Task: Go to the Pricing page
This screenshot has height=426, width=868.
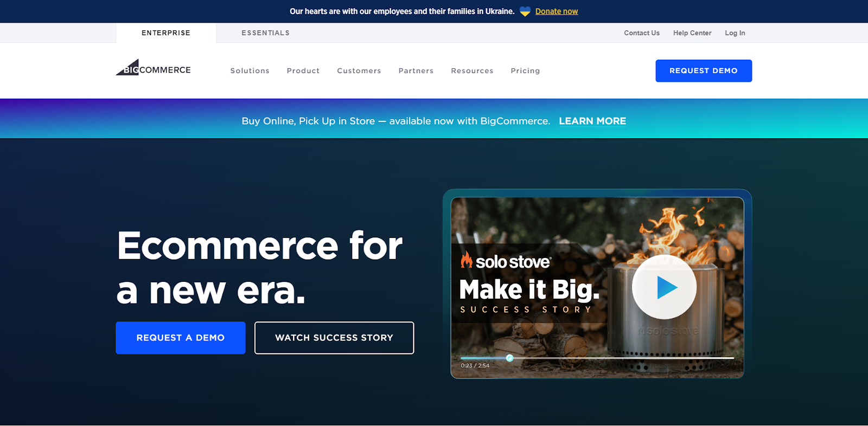Action: click(x=525, y=71)
